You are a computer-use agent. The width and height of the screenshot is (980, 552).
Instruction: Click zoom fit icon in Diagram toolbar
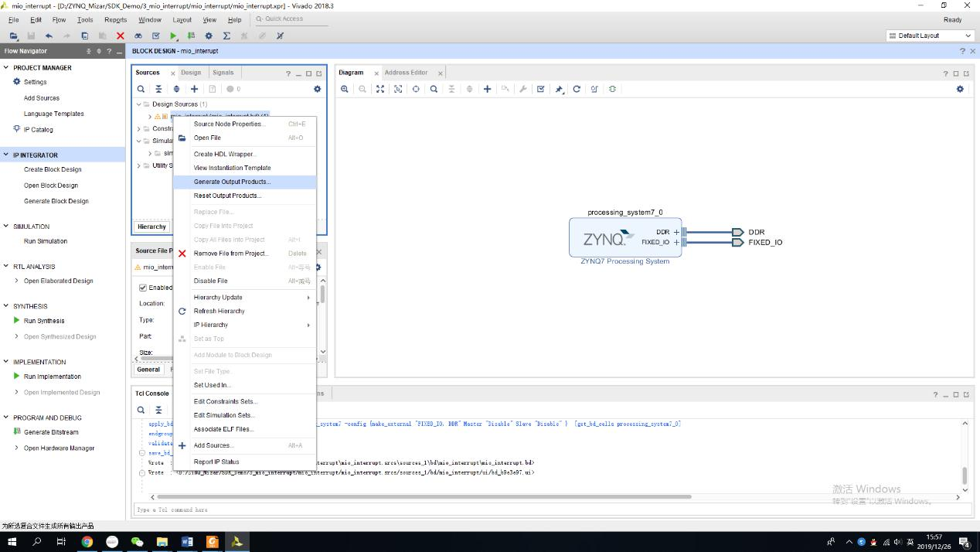[380, 89]
